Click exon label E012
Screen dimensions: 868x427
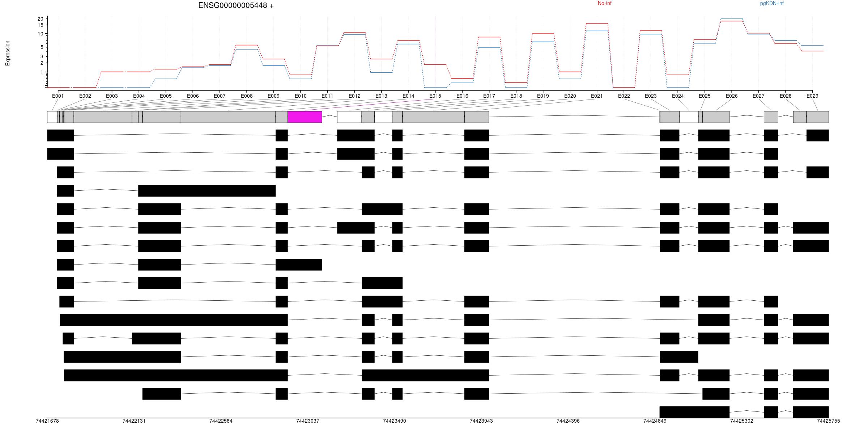354,96
